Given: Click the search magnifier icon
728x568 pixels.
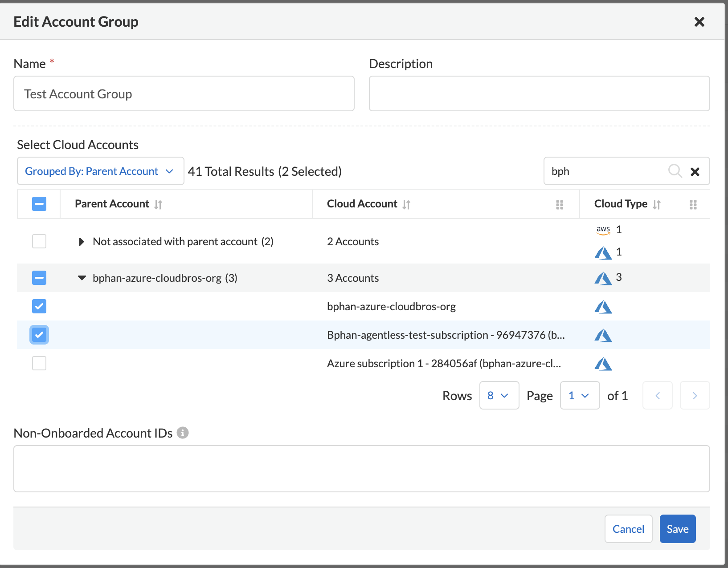Looking at the screenshot, I should [x=675, y=171].
